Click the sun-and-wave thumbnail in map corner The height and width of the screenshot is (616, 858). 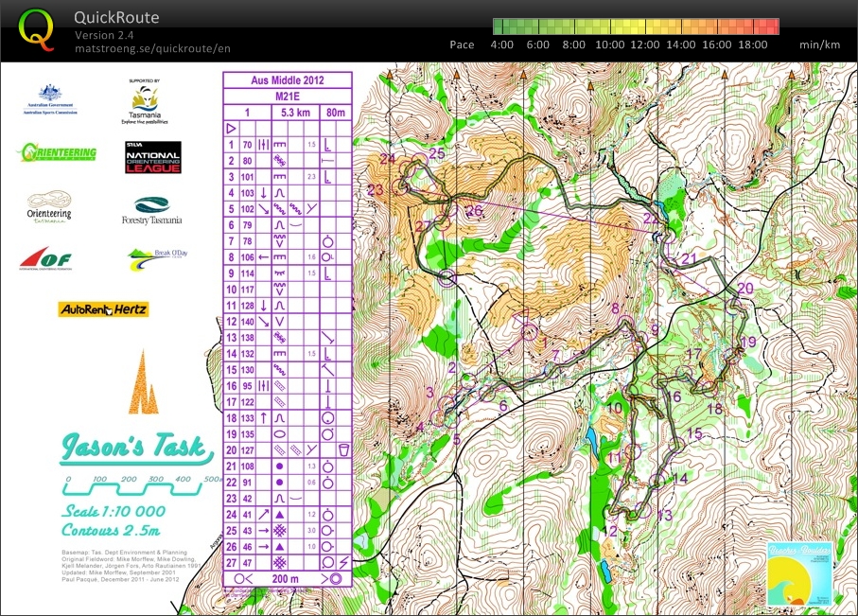pyautogui.click(x=801, y=573)
